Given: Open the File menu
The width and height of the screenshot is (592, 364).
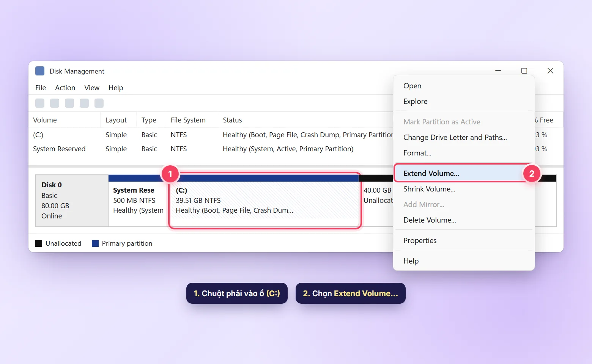Looking at the screenshot, I should pos(41,88).
